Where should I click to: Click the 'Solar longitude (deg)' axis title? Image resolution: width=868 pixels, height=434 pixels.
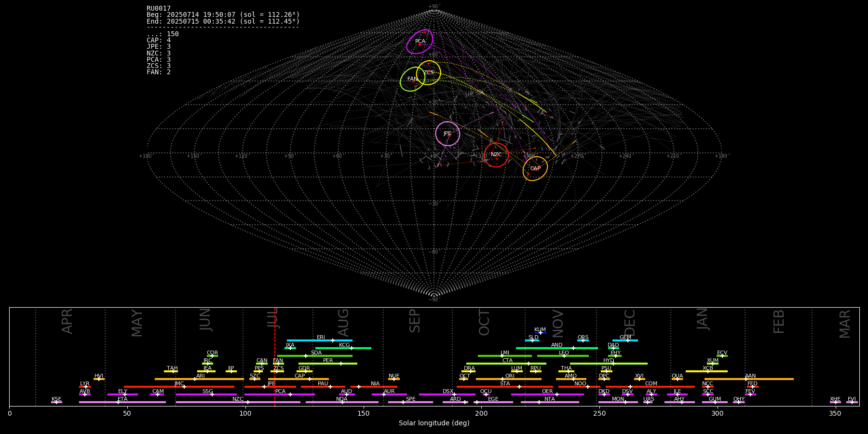[434, 423]
